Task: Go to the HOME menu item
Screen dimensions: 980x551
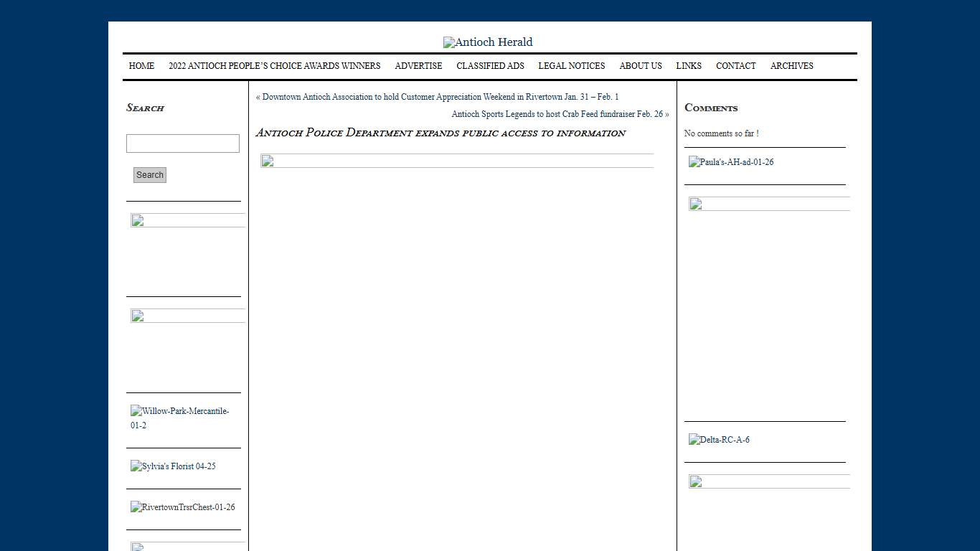Action: [x=141, y=66]
